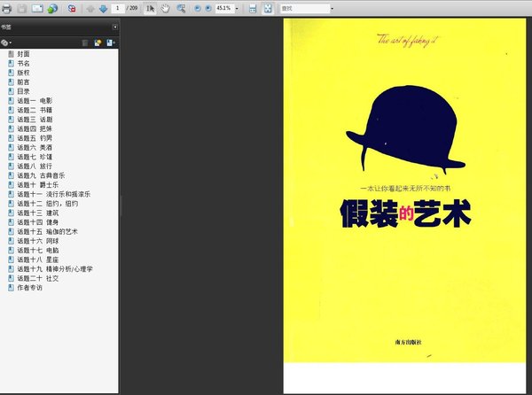The width and height of the screenshot is (532, 395).
Task: Click the page number input field
Action: coord(117,8)
